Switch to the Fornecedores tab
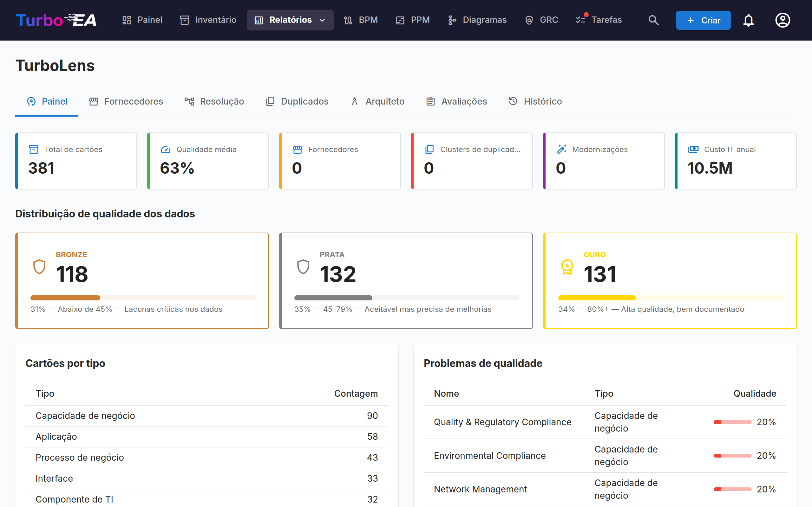Screen dimensions: 812x507 (x=126, y=101)
